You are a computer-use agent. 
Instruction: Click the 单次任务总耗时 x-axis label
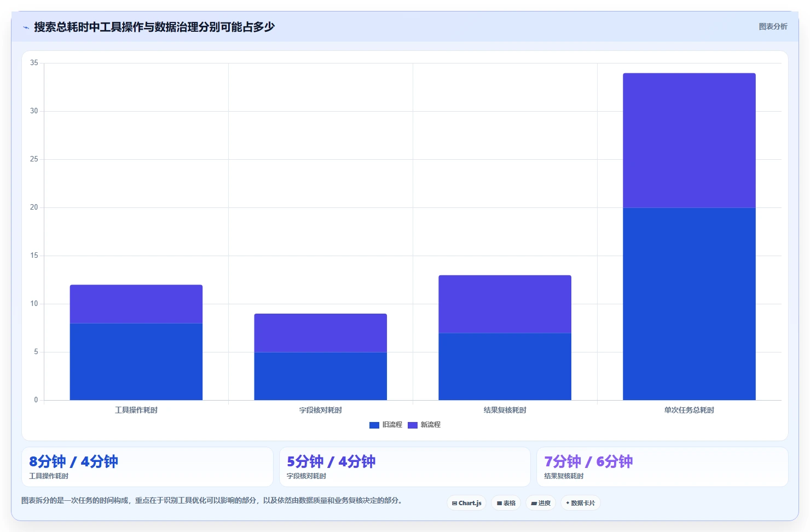tap(690, 410)
